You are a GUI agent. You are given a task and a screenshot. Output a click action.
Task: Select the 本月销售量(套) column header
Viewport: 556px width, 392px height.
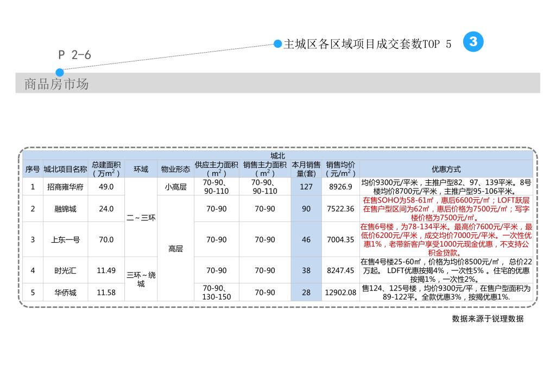point(306,169)
